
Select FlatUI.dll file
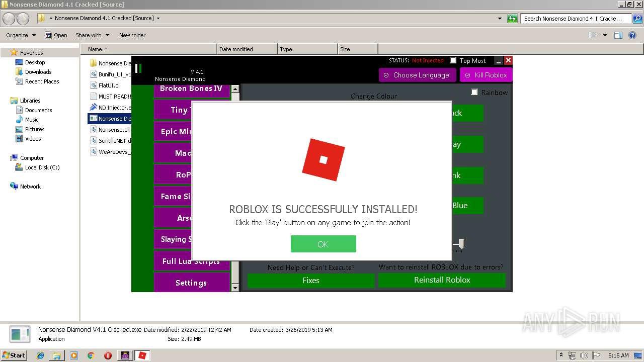pyautogui.click(x=110, y=85)
